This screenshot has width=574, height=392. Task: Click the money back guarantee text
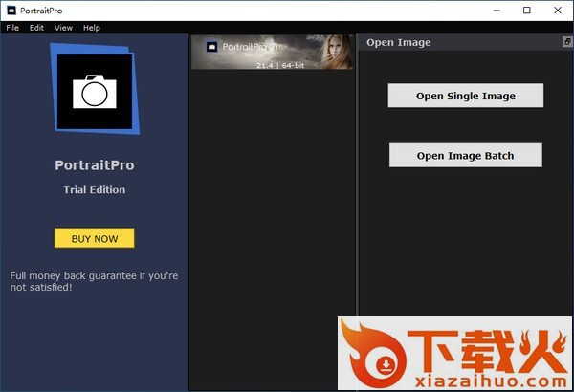(94, 281)
